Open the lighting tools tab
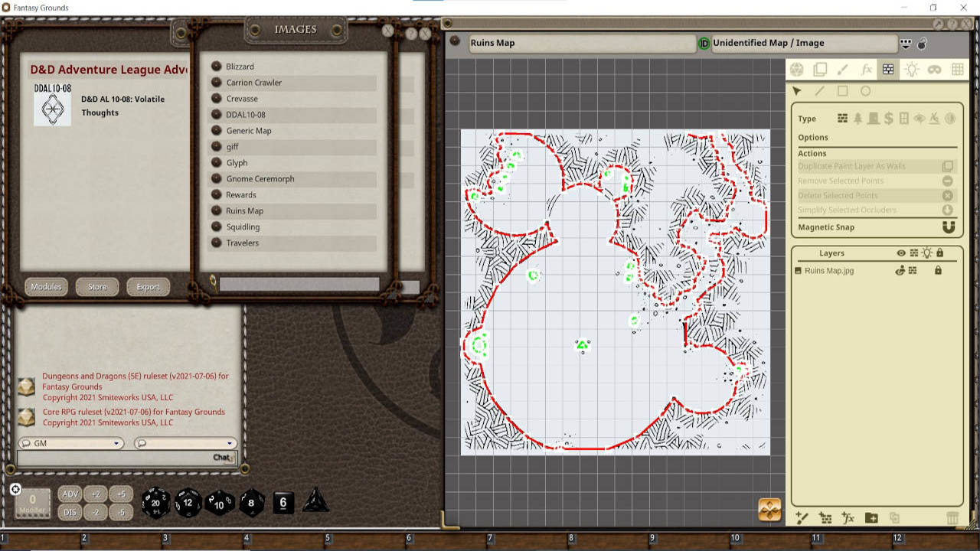980x551 pixels. [x=911, y=70]
